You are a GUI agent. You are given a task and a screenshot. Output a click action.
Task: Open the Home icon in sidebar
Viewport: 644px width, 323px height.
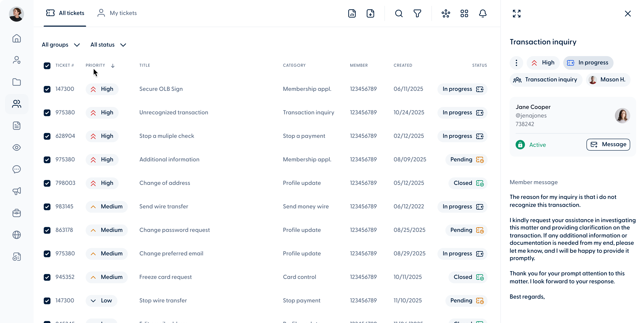[16, 38]
